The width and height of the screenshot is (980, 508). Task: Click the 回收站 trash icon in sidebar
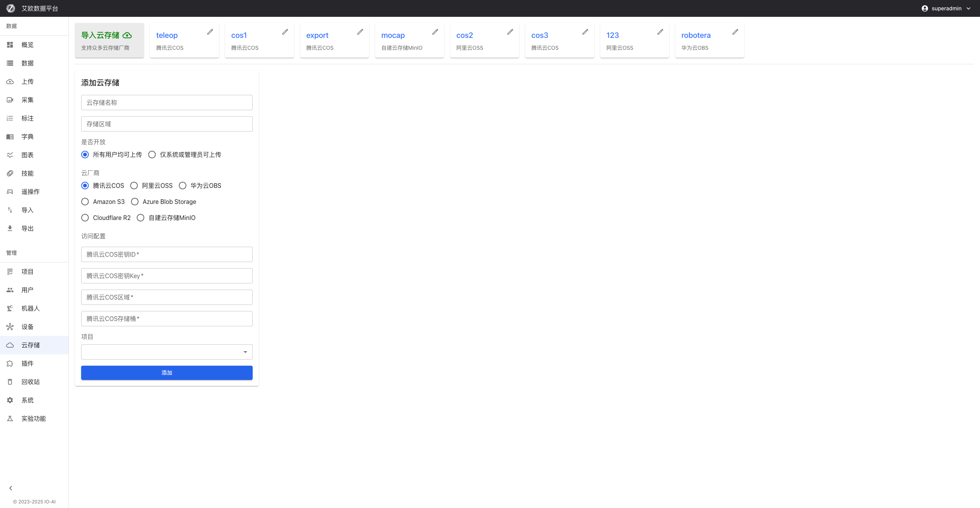tap(10, 382)
